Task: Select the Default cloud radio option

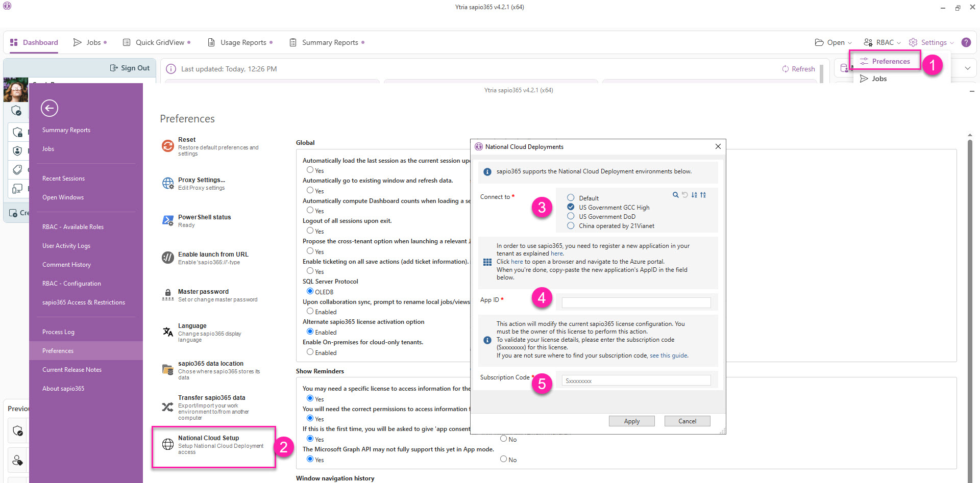Action: click(x=571, y=198)
